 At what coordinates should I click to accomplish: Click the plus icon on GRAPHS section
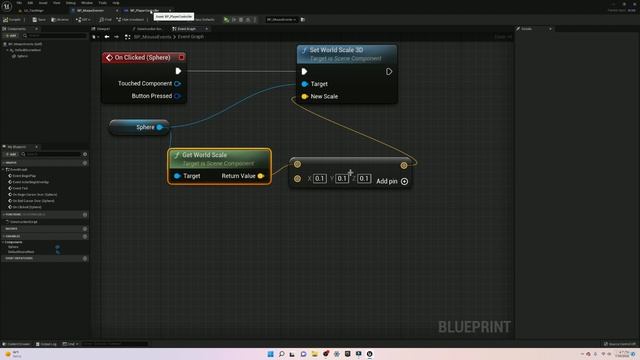(x=85, y=163)
